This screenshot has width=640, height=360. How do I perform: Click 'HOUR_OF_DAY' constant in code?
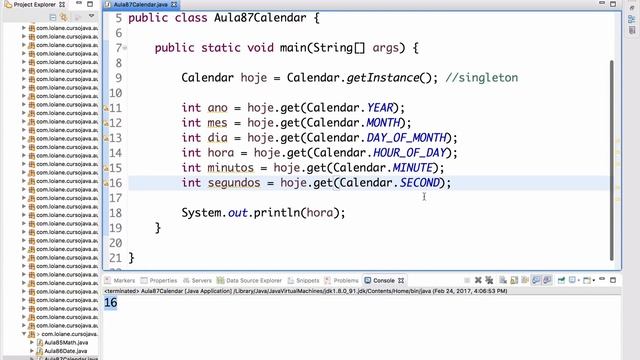pyautogui.click(x=410, y=153)
